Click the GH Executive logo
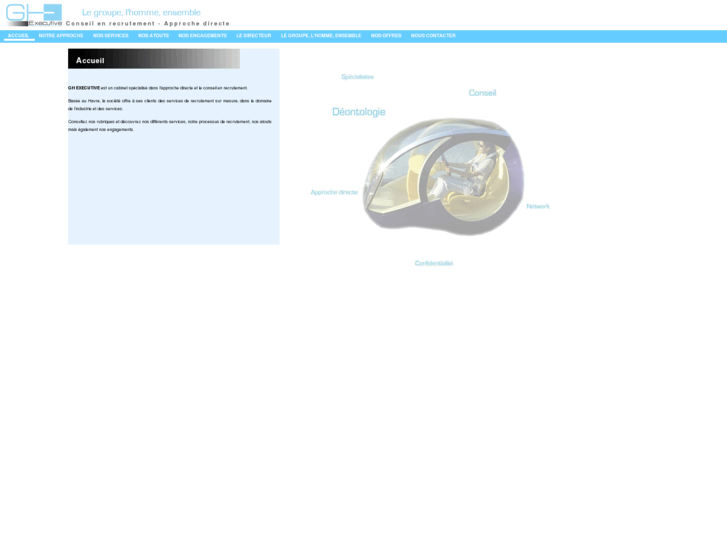This screenshot has width=727, height=545. point(33,15)
